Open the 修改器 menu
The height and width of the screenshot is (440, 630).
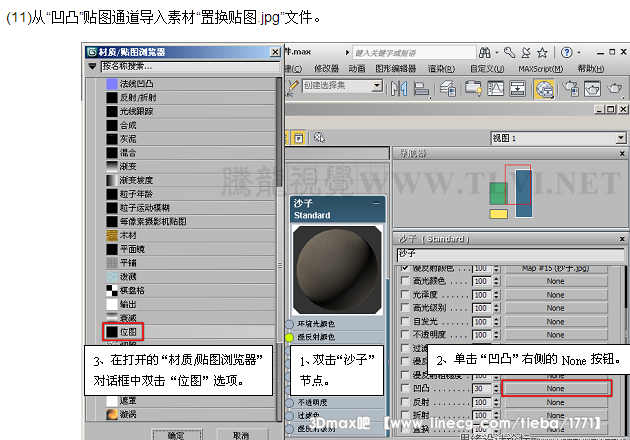tap(327, 69)
